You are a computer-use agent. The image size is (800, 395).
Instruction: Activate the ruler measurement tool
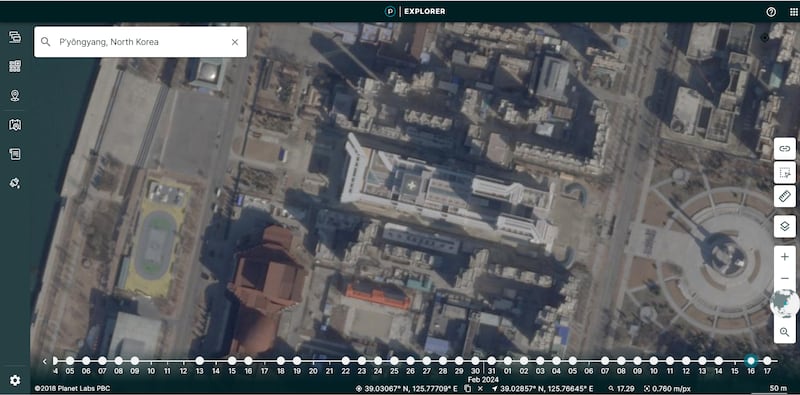pos(785,196)
